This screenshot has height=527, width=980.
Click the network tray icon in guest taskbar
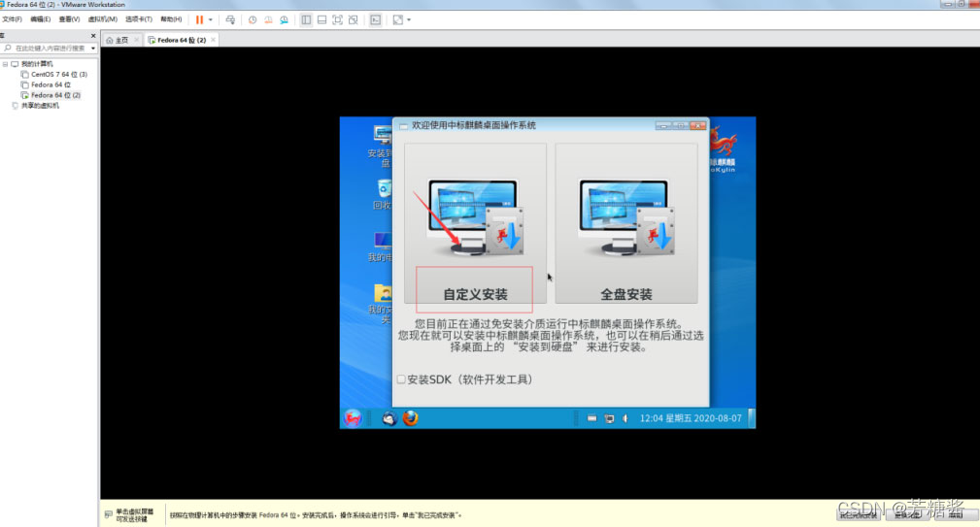pyautogui.click(x=609, y=418)
